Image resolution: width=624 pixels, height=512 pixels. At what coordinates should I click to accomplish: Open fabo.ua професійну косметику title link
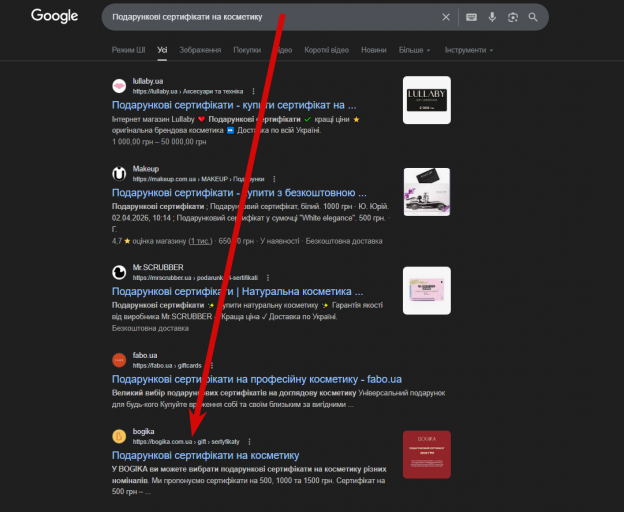tap(257, 379)
